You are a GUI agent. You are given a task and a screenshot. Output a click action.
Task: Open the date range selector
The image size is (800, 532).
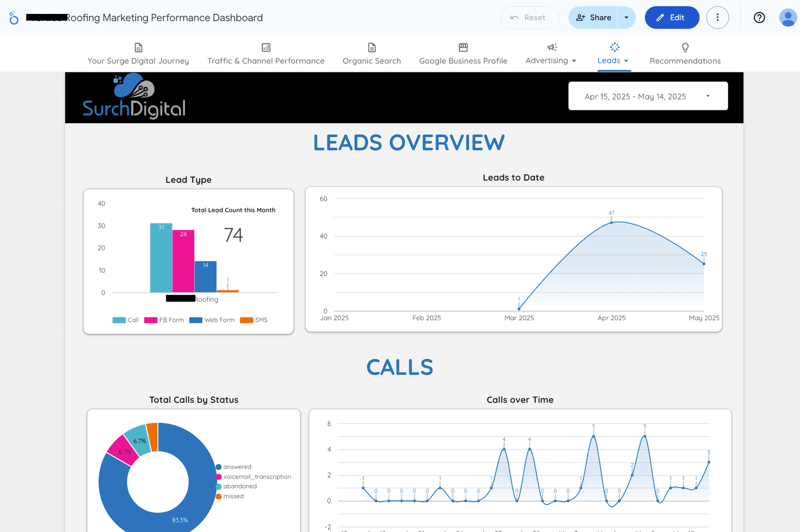647,96
